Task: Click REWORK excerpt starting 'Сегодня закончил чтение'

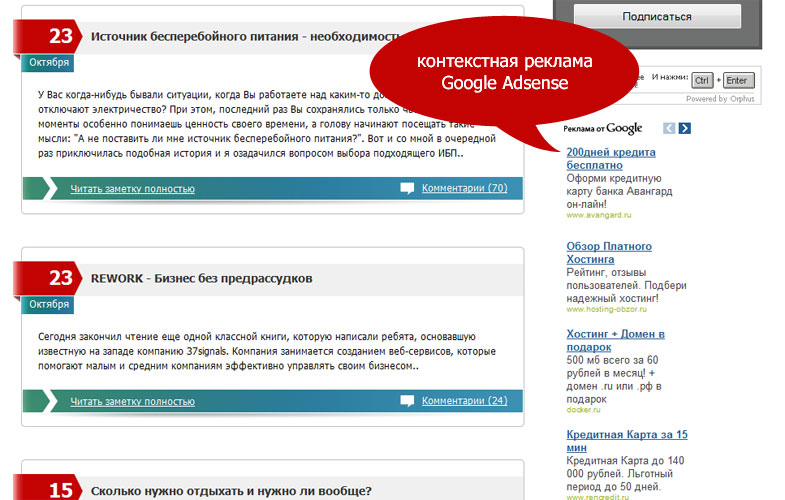Action: [x=267, y=351]
